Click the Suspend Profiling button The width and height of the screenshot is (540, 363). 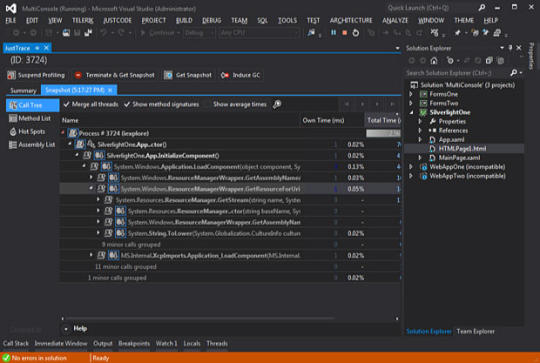point(36,75)
